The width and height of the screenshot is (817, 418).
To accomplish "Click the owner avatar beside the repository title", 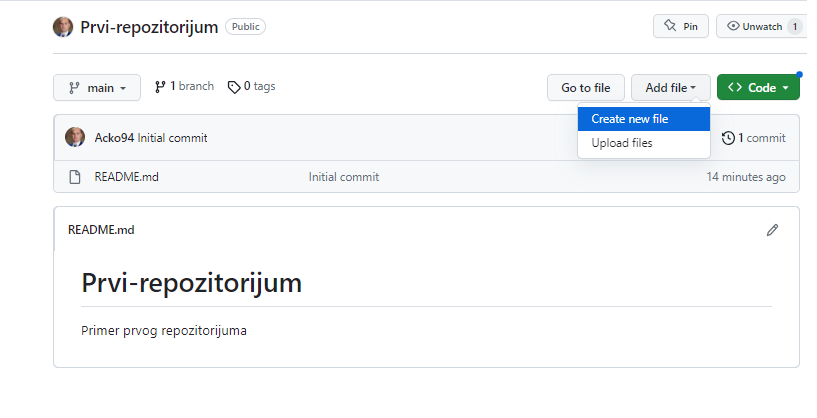I will (63, 27).
